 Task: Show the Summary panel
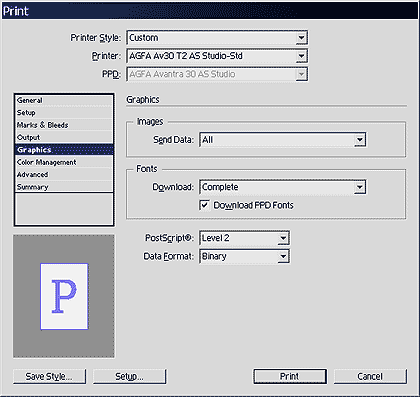pyautogui.click(x=64, y=187)
